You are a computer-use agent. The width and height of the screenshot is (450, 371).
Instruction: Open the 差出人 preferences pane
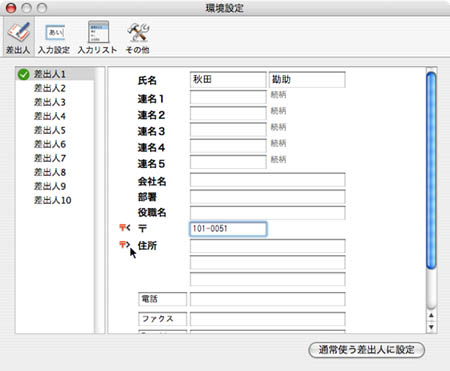point(18,38)
